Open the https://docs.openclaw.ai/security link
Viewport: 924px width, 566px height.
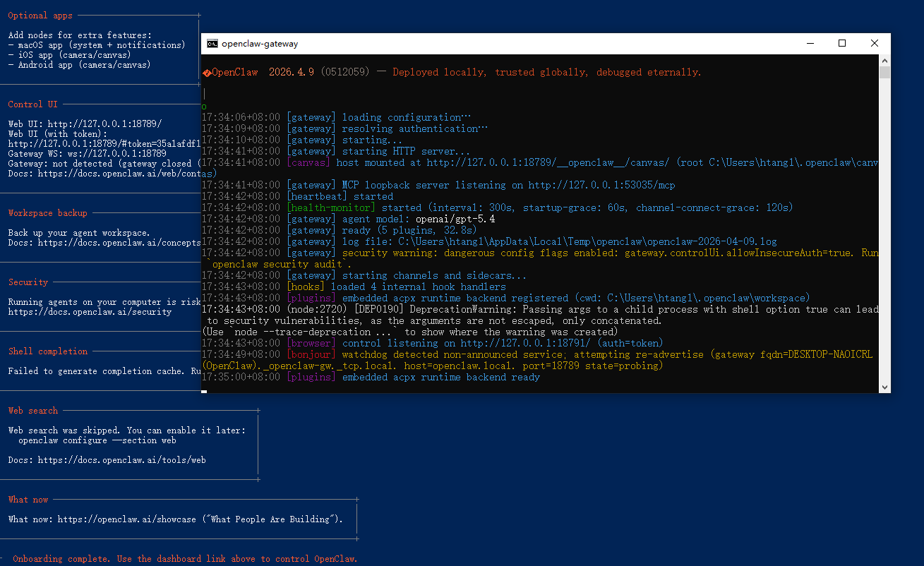tap(90, 312)
